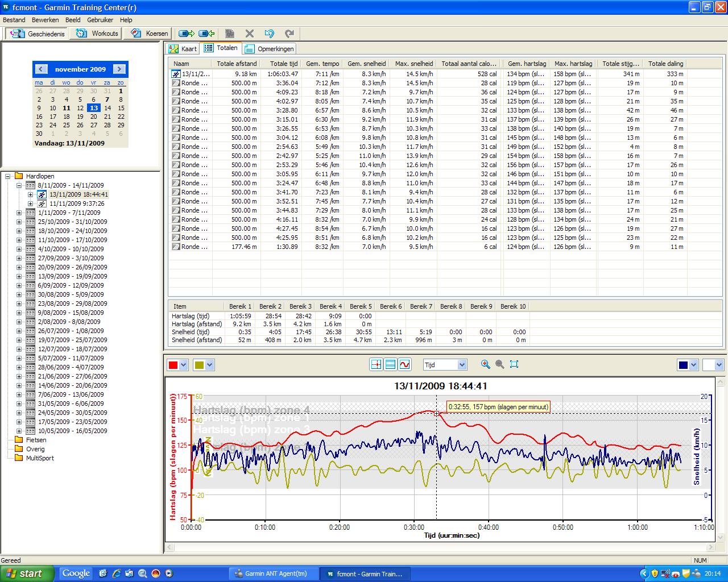The width and height of the screenshot is (728, 582).
Task: Click the dark blue series color swatch
Action: (683, 365)
